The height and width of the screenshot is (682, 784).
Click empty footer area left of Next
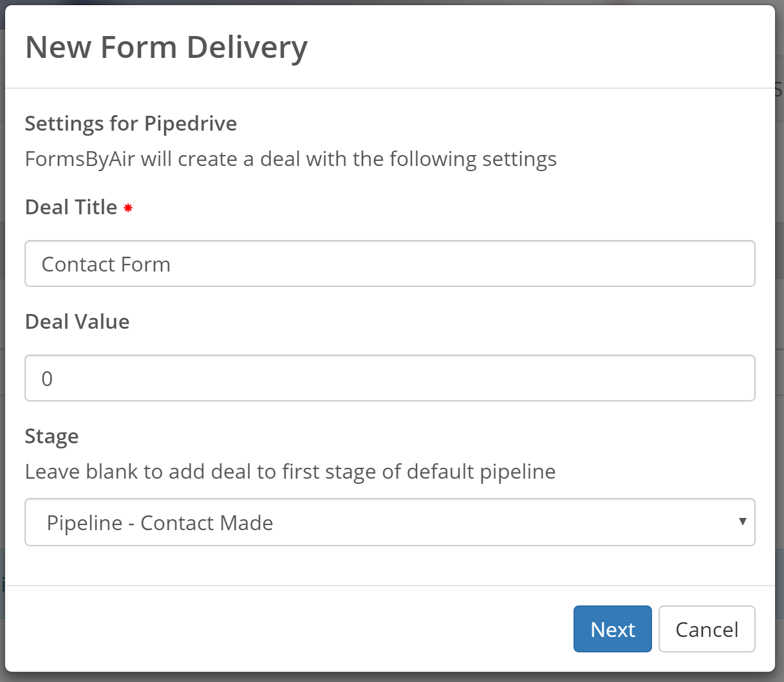click(290, 629)
